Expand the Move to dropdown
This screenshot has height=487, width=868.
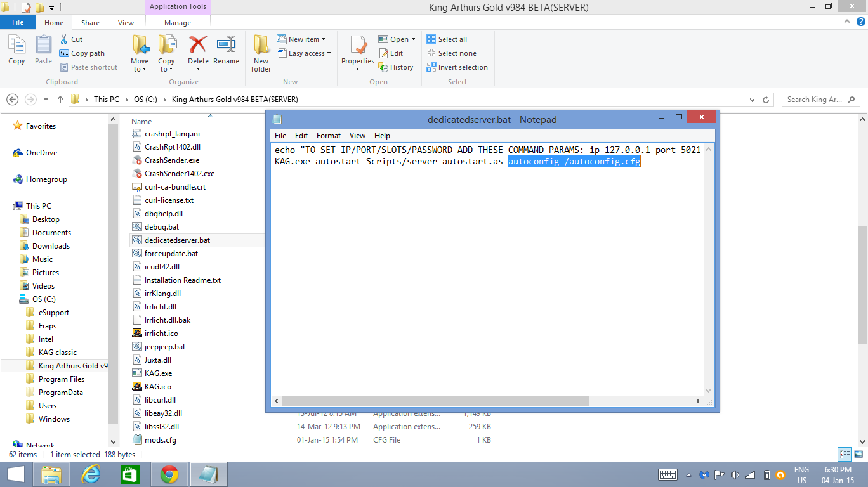pyautogui.click(x=140, y=69)
